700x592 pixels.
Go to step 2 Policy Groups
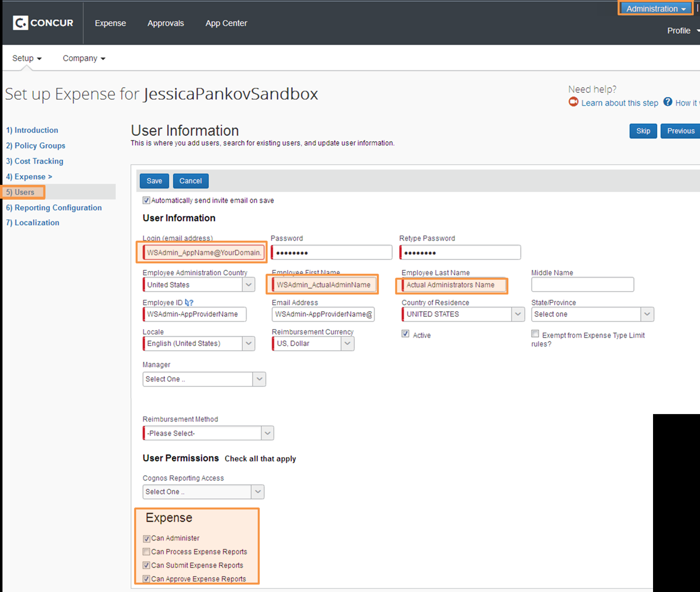click(x=36, y=145)
